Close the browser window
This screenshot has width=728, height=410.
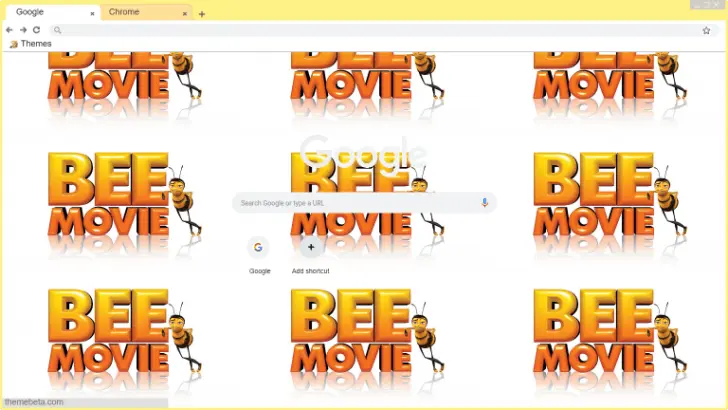717,5
